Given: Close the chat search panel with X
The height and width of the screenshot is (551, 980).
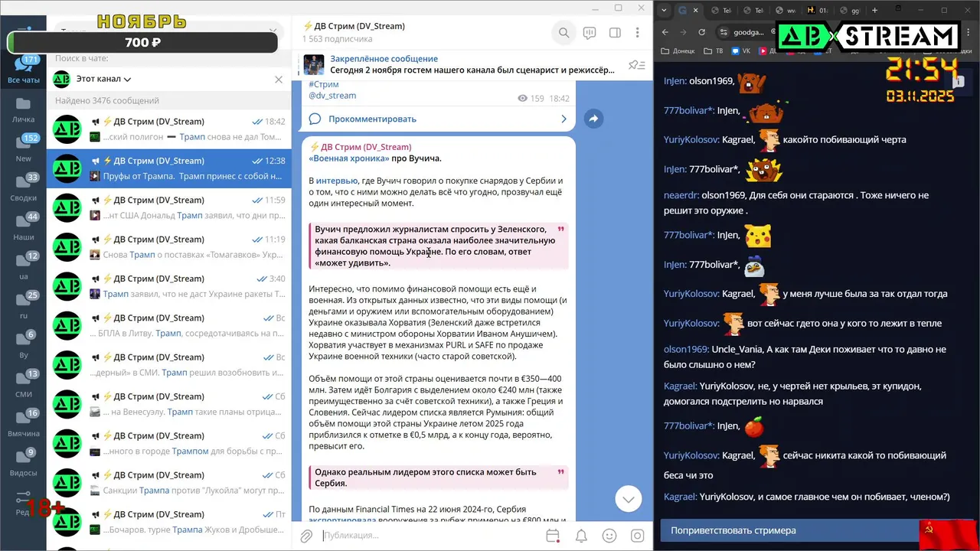Looking at the screenshot, I should [x=279, y=79].
